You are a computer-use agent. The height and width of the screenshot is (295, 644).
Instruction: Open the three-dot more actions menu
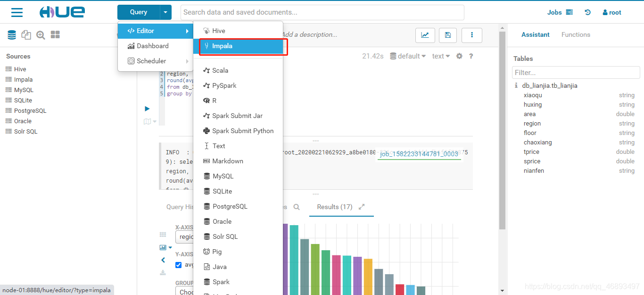coord(471,34)
